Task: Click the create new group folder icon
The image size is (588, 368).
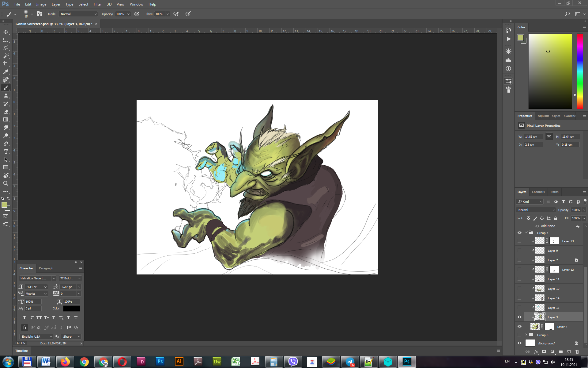Action: coord(560,351)
